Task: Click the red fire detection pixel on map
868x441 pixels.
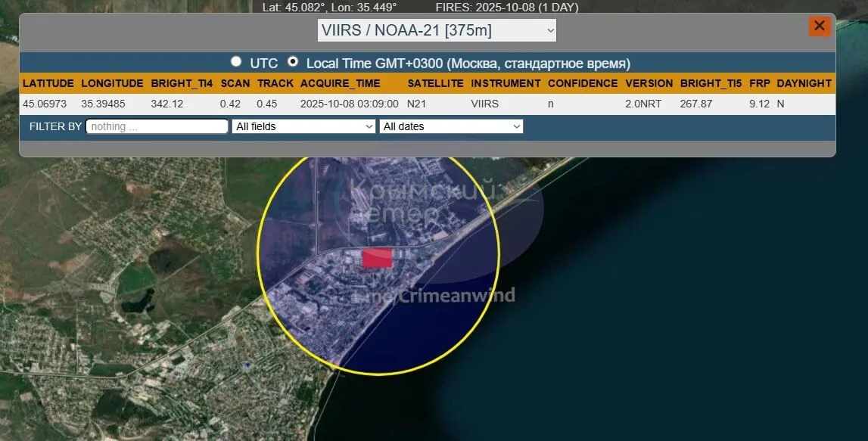Action: [377, 258]
